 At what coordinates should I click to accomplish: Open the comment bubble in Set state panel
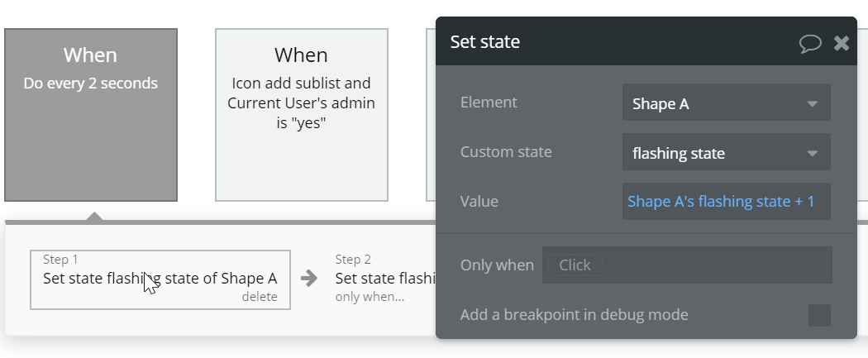(x=810, y=43)
